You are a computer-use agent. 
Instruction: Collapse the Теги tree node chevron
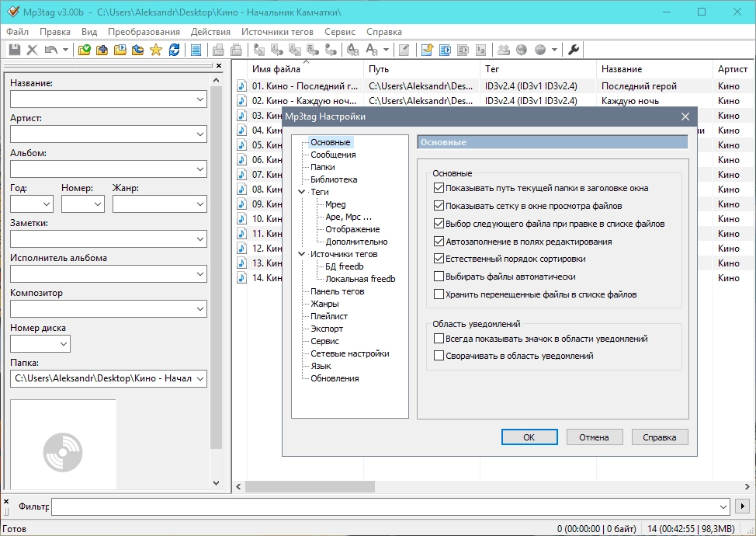tap(302, 192)
